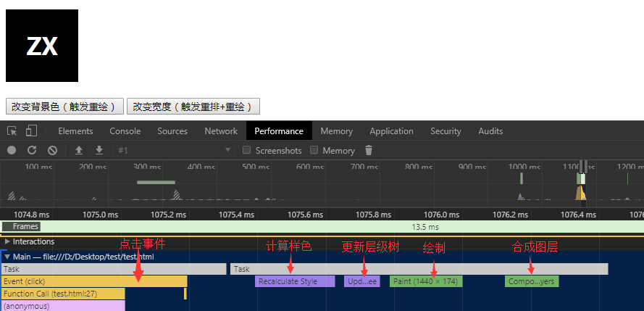Select the (anonymous) function bar
This screenshot has height=311, width=644.
pyautogui.click(x=63, y=306)
